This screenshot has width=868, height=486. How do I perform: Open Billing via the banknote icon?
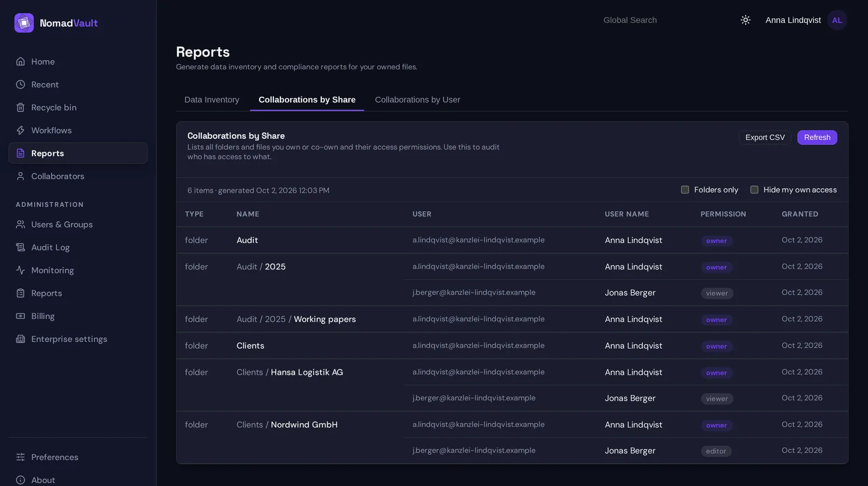point(21,316)
